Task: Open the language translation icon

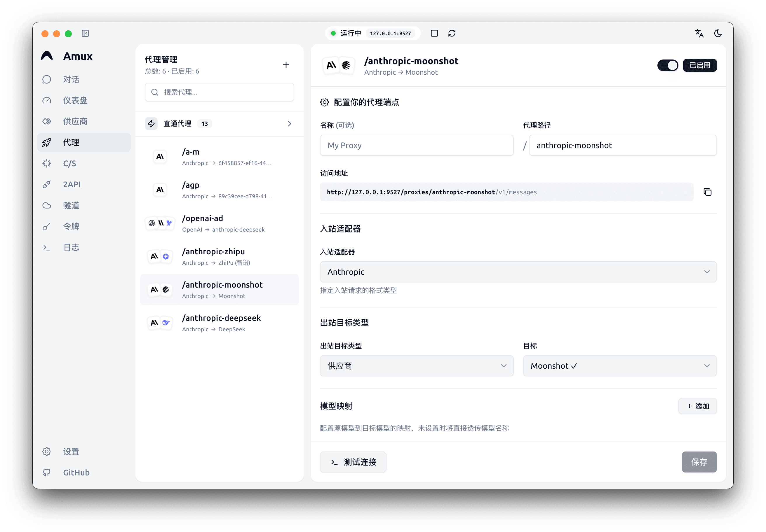Action: 699,33
